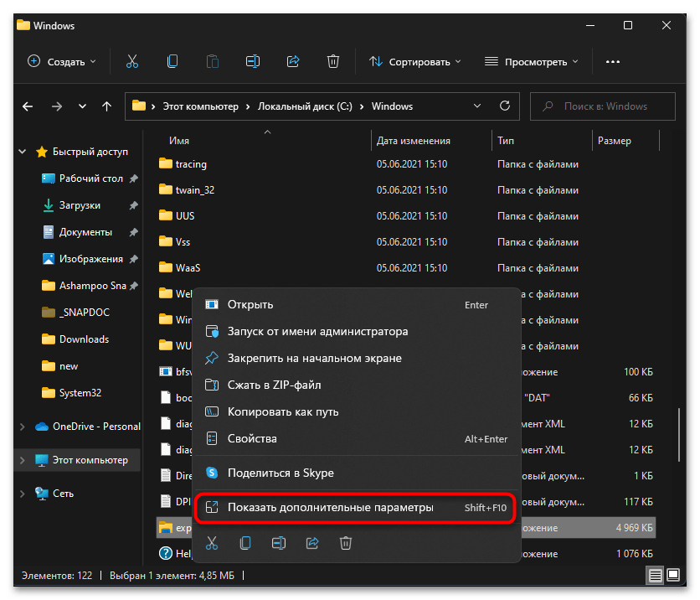Click the vertical scrollbar of the file list
The height and width of the screenshot is (600, 700).
pos(678,434)
